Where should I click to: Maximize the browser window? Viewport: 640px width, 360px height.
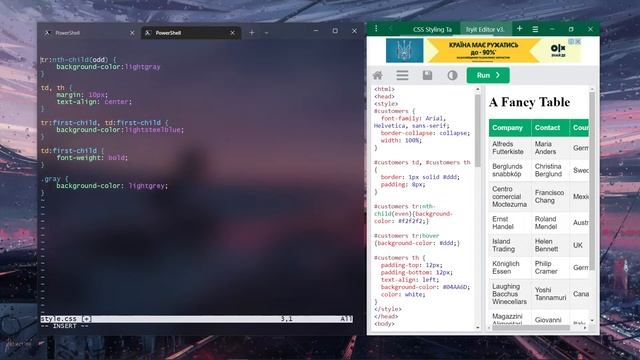pyautogui.click(x=571, y=29)
